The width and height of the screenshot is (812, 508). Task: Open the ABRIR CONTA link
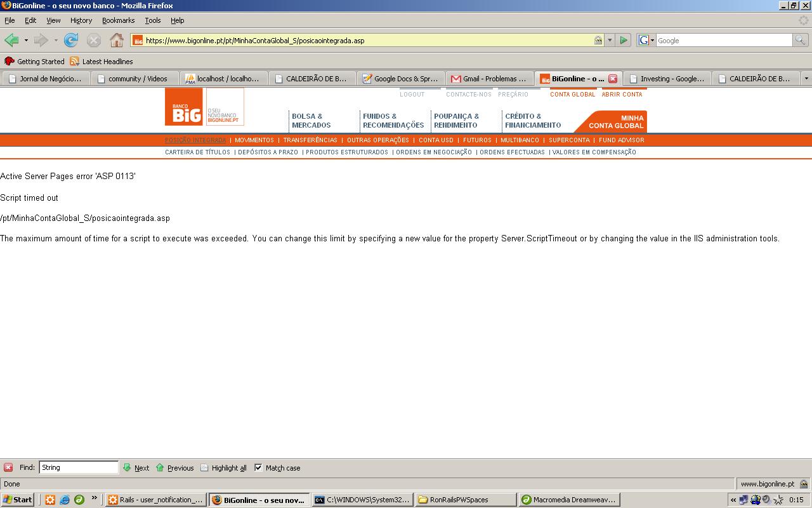[622, 95]
